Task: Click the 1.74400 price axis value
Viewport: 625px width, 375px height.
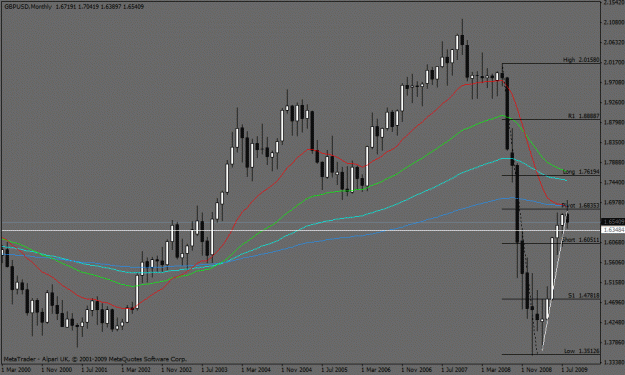Action: (613, 182)
